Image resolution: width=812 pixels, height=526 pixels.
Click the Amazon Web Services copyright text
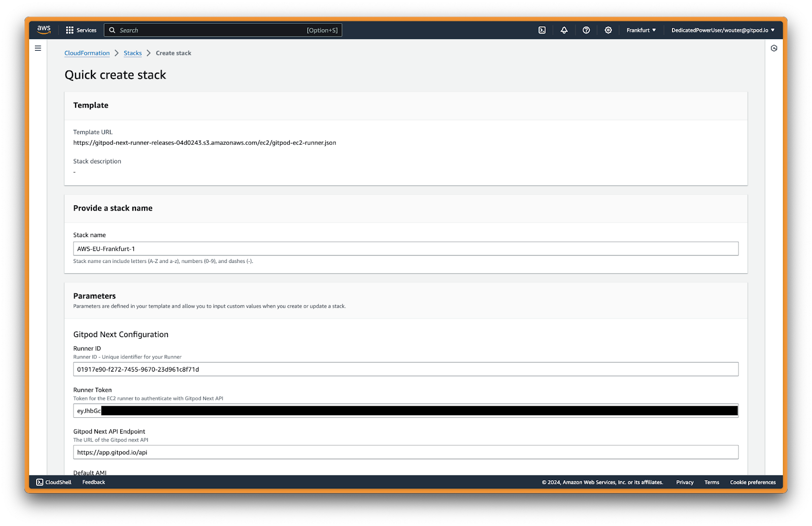tap(602, 482)
